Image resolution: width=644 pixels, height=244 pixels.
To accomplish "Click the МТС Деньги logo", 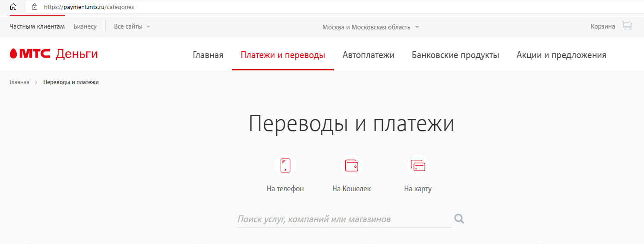I will 54,54.
